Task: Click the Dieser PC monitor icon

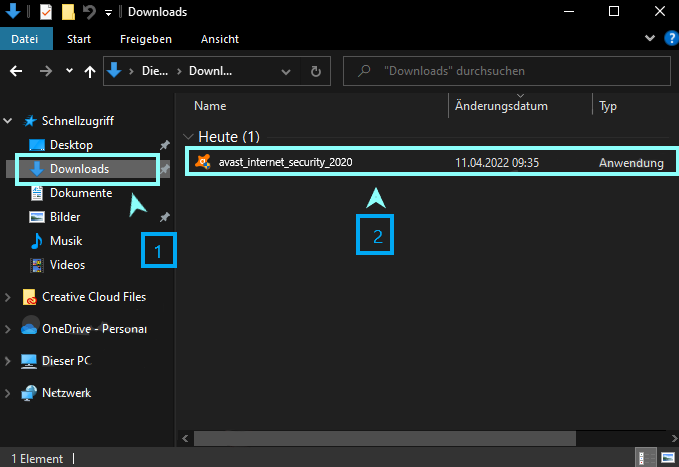Action: click(x=29, y=361)
